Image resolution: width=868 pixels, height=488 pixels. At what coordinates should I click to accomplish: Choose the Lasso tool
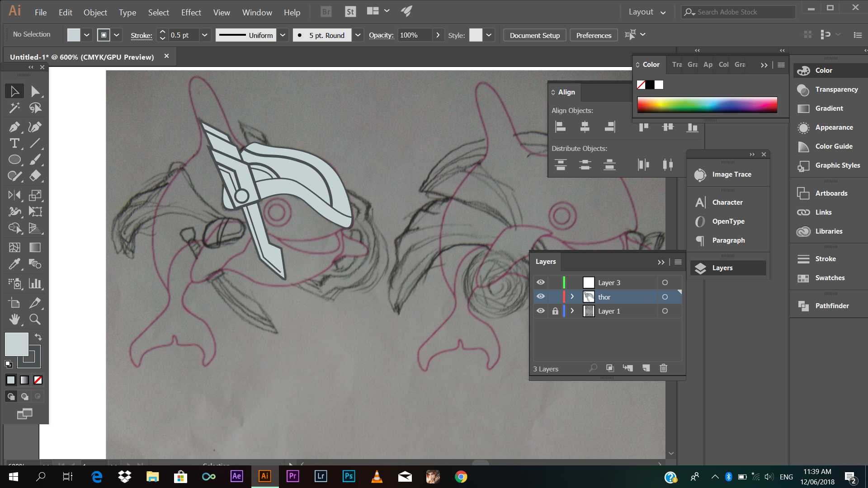[x=35, y=108]
